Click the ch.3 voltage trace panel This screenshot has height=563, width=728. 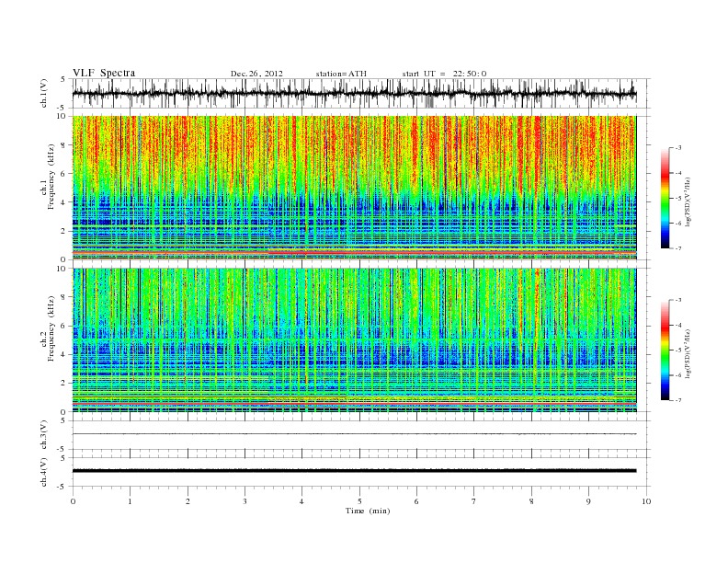tap(360, 435)
